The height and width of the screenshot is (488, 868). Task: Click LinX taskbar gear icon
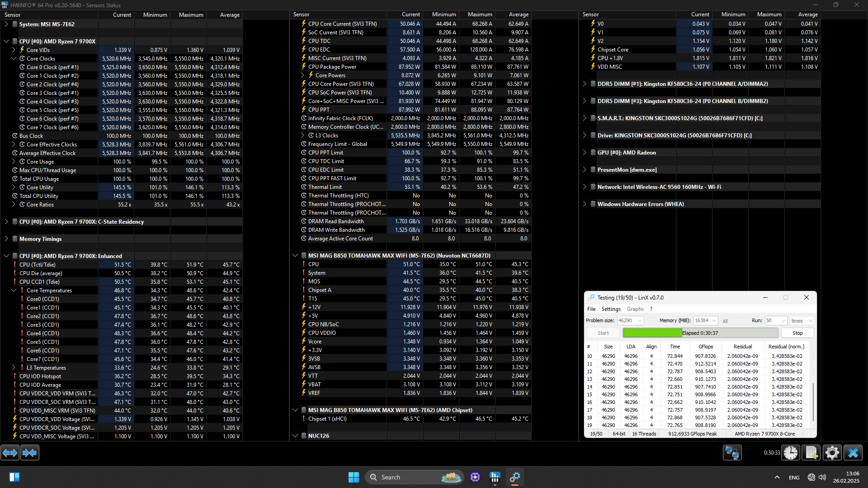(515, 477)
